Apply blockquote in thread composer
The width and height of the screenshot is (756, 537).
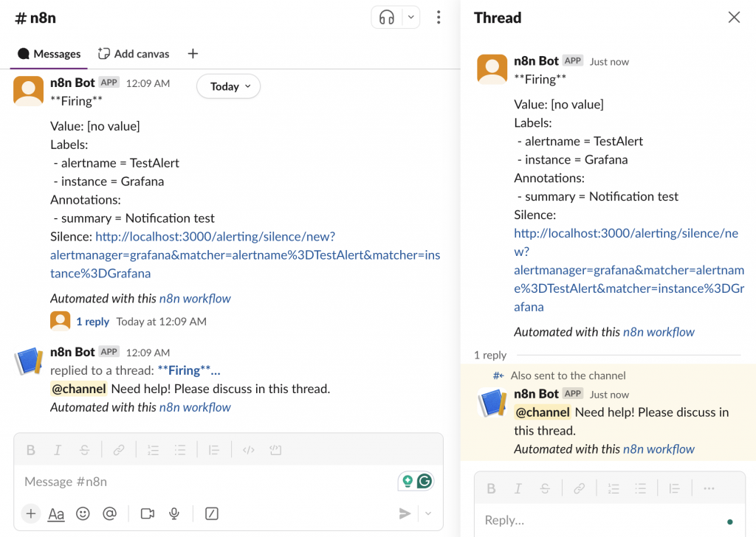pyautogui.click(x=674, y=489)
